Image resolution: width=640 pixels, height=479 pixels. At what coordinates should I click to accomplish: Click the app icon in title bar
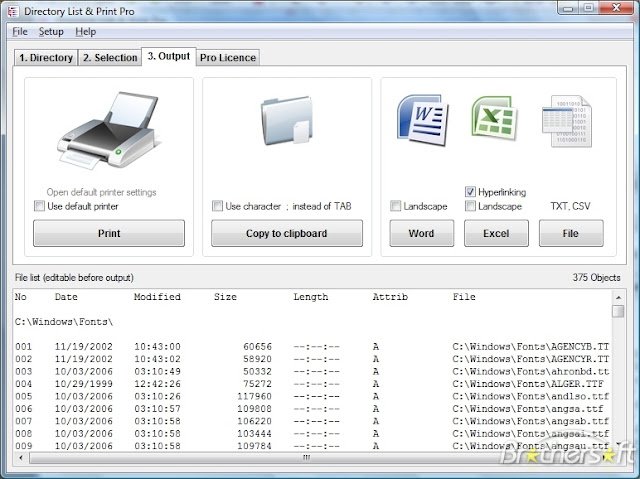coord(13,11)
